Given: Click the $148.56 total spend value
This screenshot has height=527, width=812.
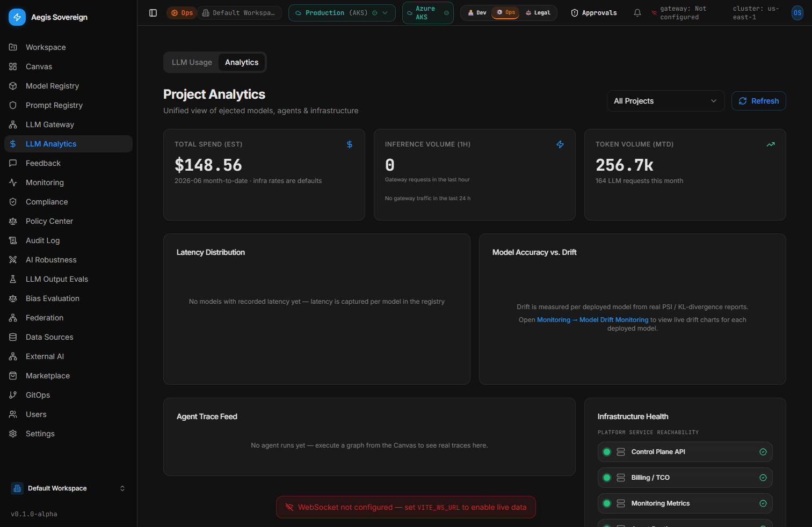Looking at the screenshot, I should [208, 165].
